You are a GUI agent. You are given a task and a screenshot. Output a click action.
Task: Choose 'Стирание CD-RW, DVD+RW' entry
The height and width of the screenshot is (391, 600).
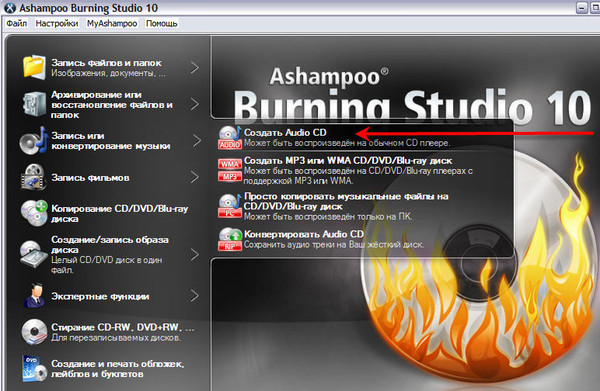(123, 327)
